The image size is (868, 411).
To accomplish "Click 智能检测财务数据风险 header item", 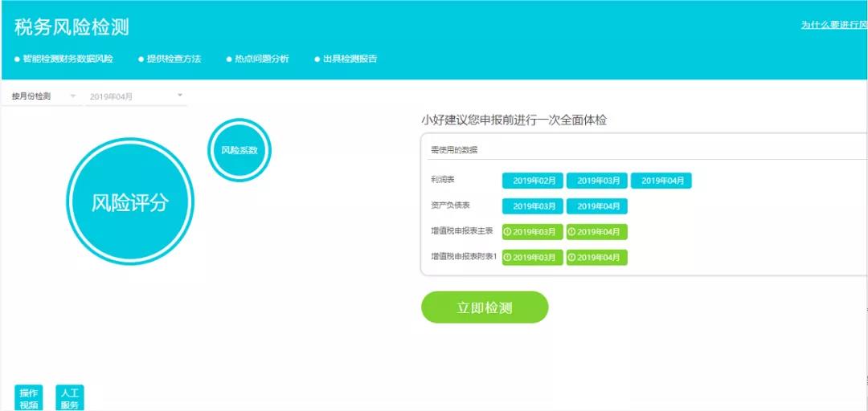I will pos(68,59).
